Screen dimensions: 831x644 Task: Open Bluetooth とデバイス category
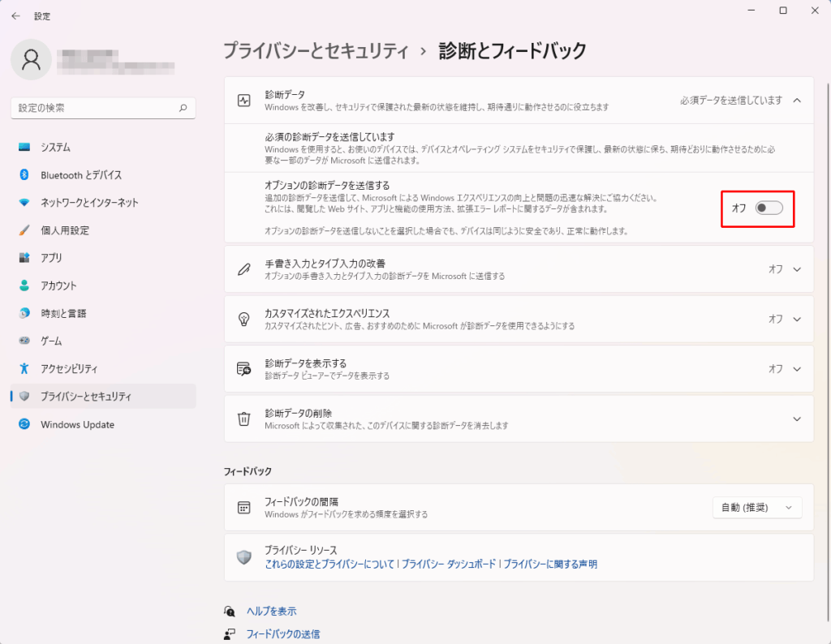click(x=103, y=174)
